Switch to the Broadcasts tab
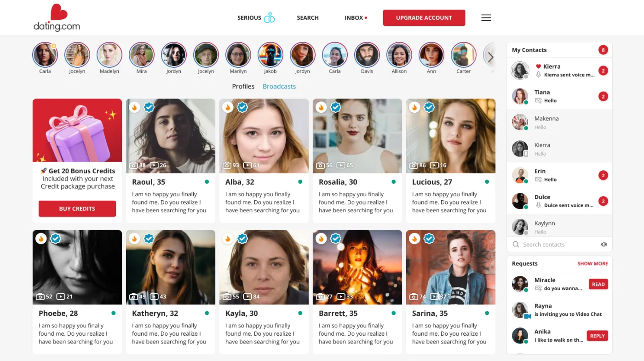Viewport: 644px width, 361px height. (279, 86)
